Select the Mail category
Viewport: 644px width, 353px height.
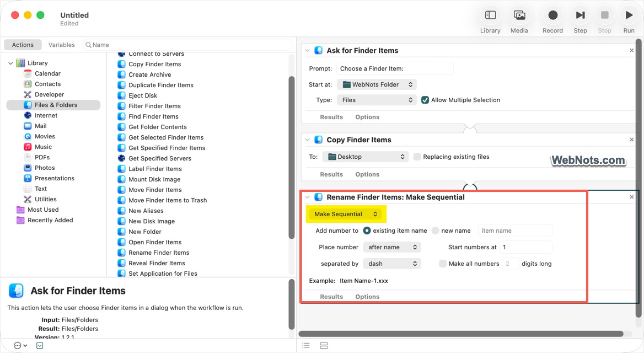[41, 126]
